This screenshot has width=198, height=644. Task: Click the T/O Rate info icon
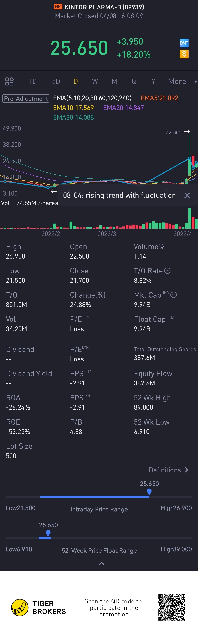168,270
